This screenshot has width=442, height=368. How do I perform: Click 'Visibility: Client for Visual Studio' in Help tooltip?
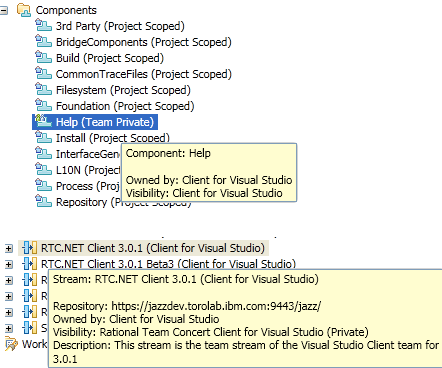click(x=204, y=193)
